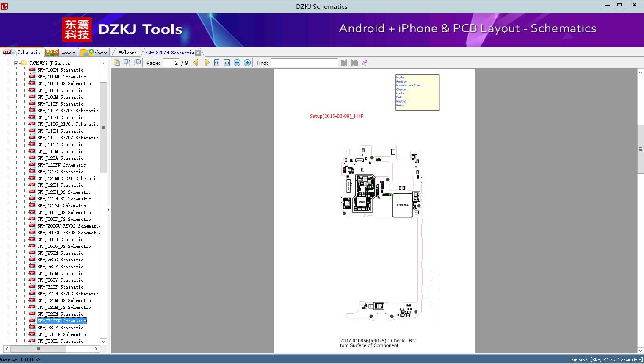Click the PDF icon beside SM-J250N Schematic
The width and height of the screenshot is (644, 364).
coord(32,253)
